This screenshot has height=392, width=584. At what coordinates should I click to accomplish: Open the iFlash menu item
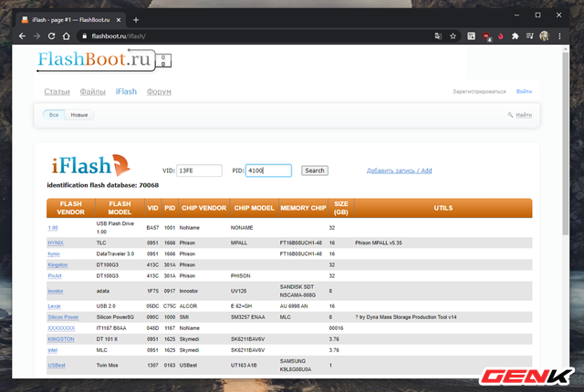click(x=126, y=91)
